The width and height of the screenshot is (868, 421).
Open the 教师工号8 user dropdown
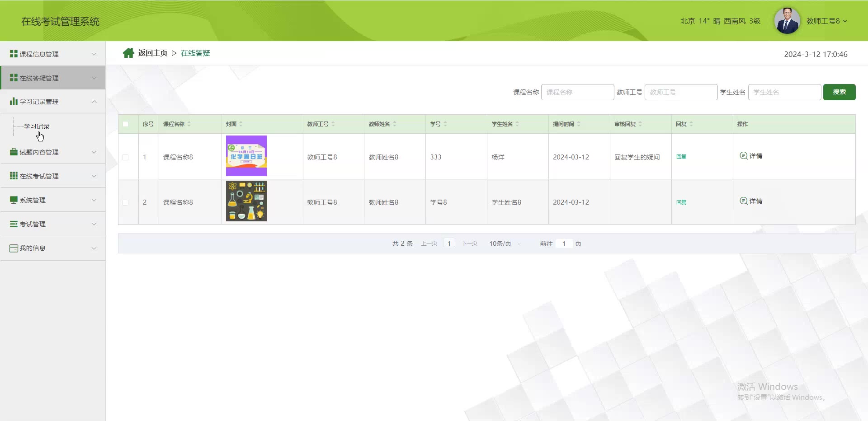point(826,21)
